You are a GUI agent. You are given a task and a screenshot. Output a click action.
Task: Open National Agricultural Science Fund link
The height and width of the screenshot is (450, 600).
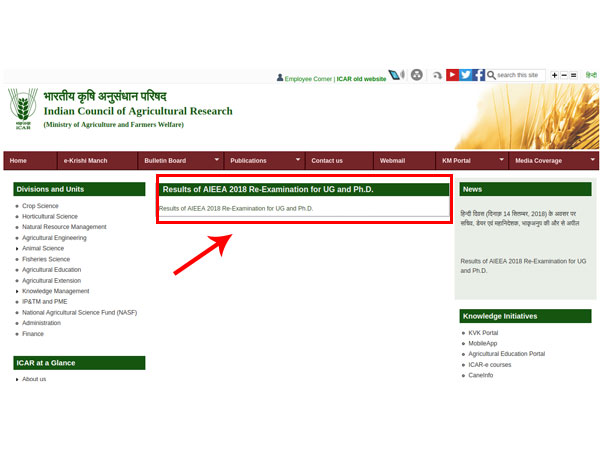(79, 313)
